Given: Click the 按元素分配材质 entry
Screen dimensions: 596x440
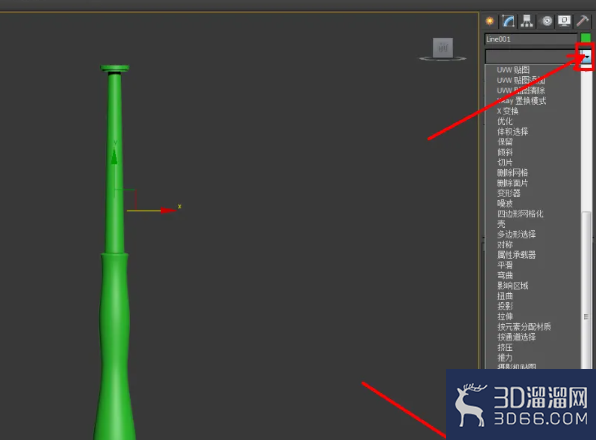Looking at the screenshot, I should tap(524, 326).
